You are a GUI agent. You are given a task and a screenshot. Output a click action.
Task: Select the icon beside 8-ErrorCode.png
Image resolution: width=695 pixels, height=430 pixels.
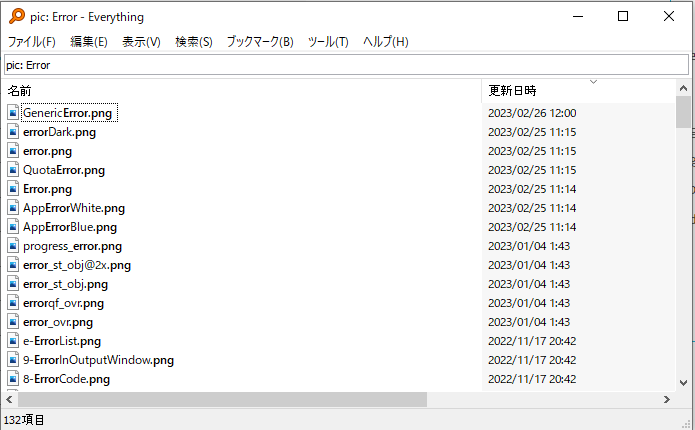pyautogui.click(x=13, y=379)
